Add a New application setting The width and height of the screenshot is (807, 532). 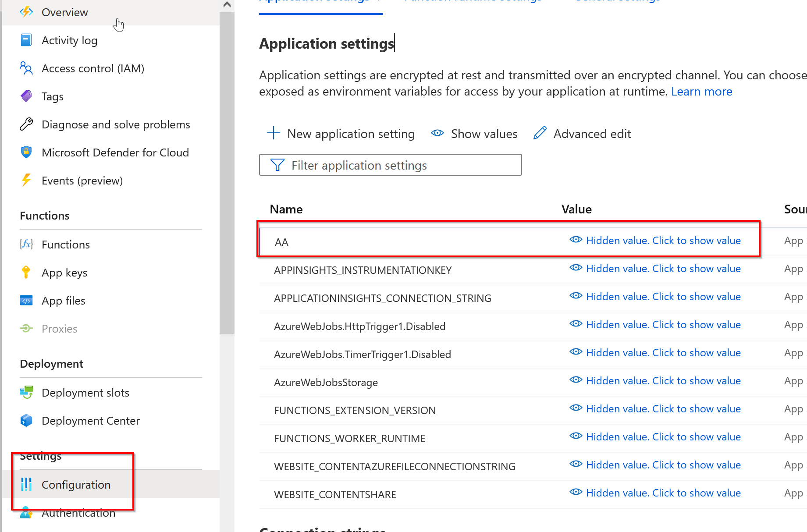(x=341, y=134)
